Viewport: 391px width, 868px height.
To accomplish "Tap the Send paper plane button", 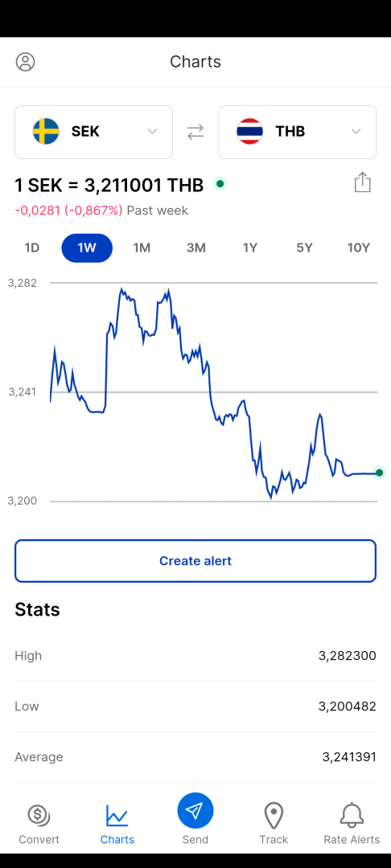I will [195, 810].
